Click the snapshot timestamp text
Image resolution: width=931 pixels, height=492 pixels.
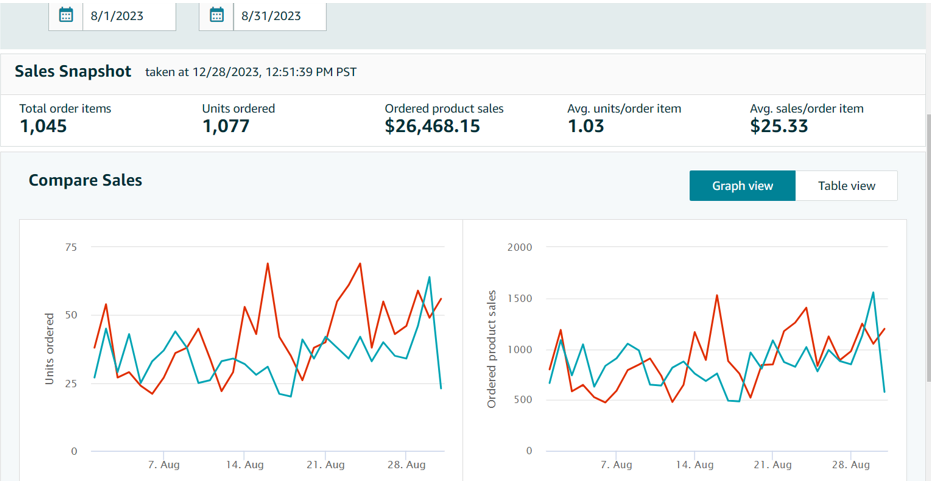250,72
